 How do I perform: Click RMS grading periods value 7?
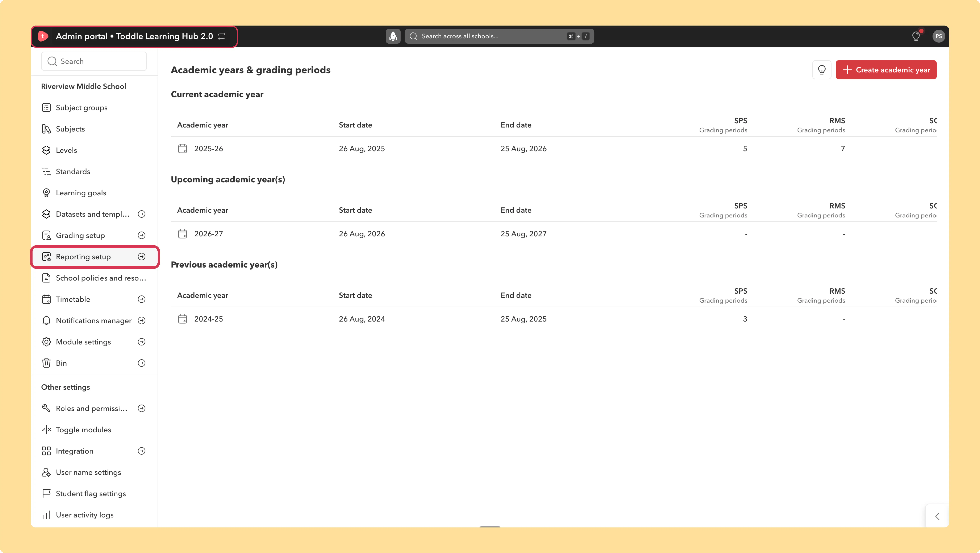point(843,148)
